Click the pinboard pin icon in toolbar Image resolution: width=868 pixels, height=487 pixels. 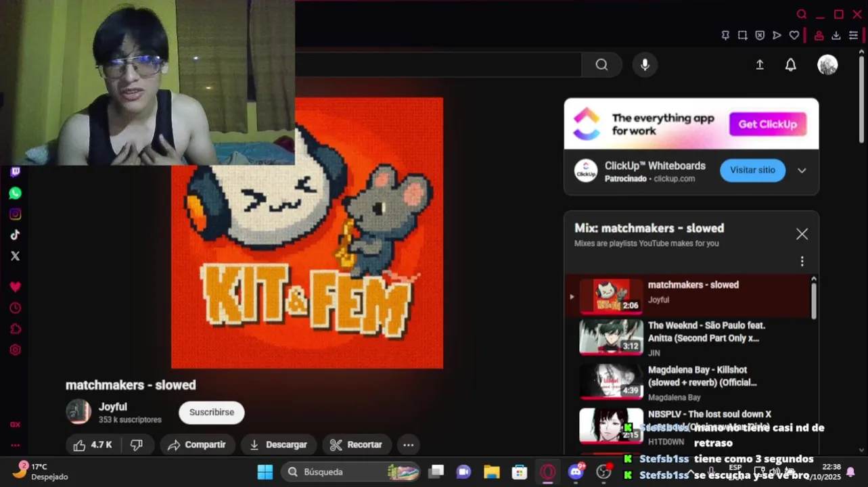[x=725, y=35]
